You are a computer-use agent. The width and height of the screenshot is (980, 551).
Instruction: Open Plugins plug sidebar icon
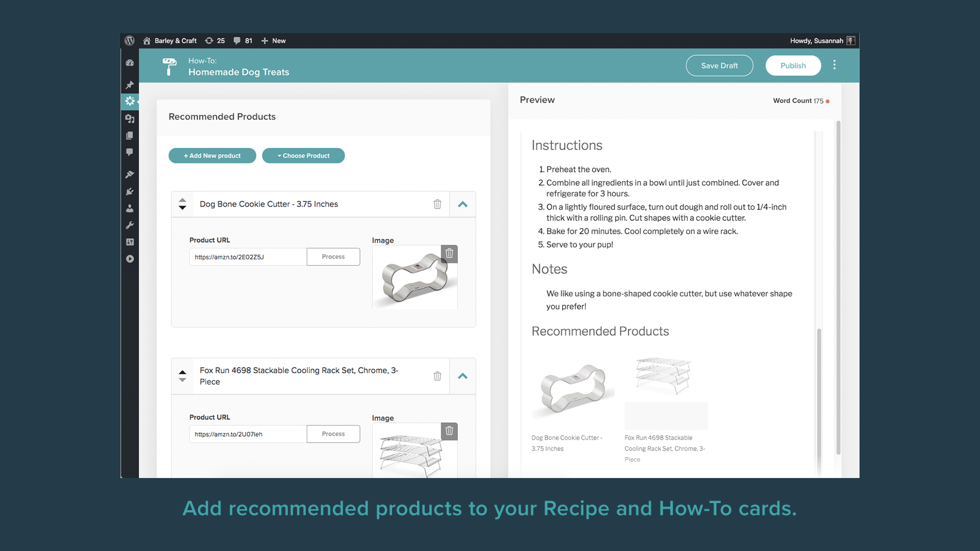tap(130, 191)
